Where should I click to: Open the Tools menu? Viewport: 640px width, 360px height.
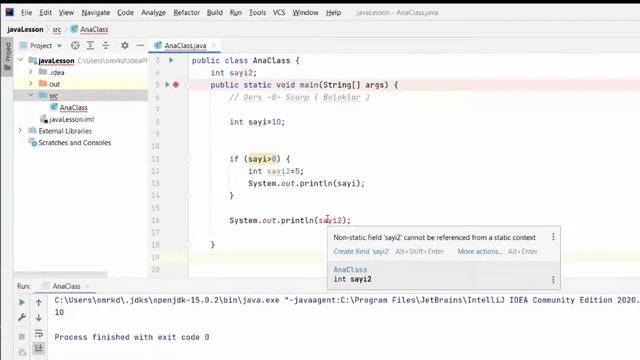(x=257, y=13)
